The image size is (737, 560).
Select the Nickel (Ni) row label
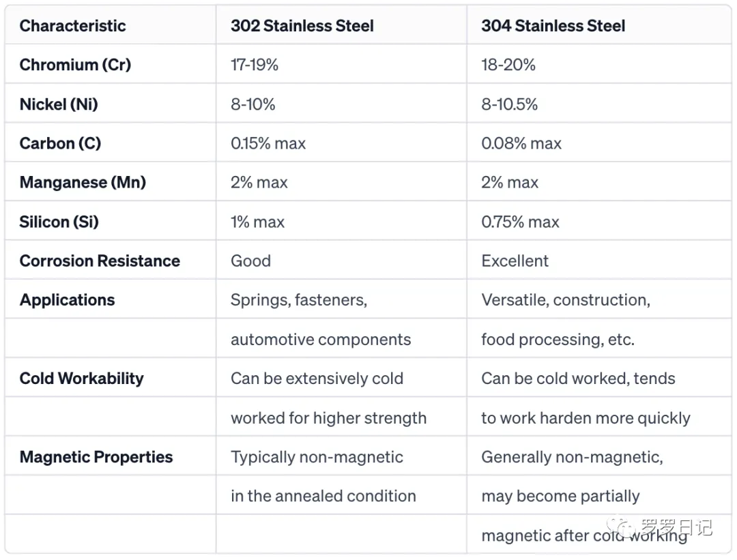pos(59,104)
